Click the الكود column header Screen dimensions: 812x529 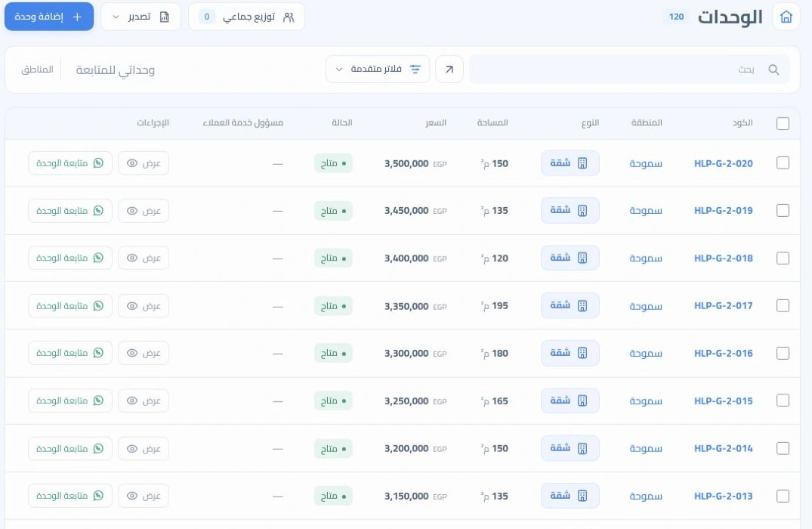[743, 122]
